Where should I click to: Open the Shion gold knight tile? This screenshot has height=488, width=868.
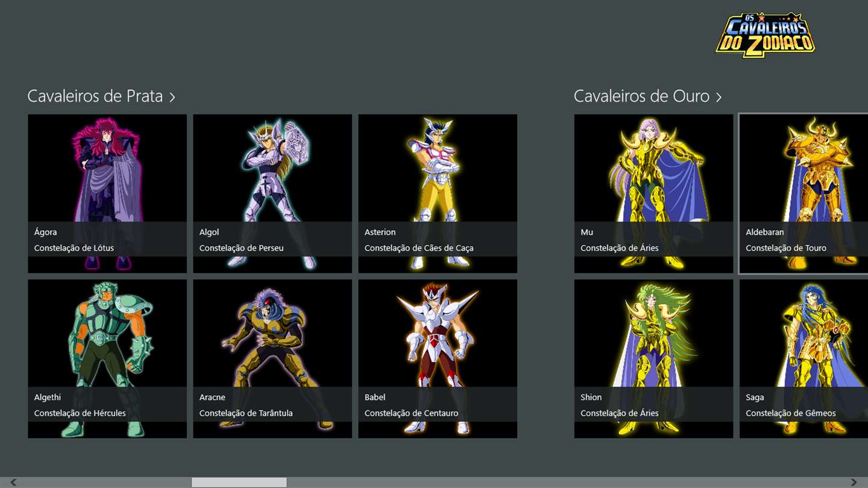point(653,358)
